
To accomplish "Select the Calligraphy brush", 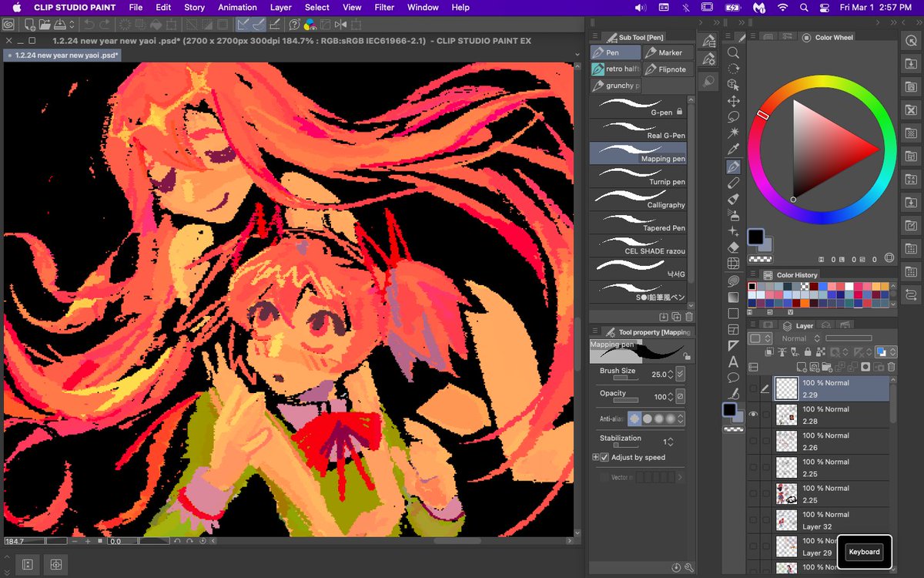I will [638, 200].
